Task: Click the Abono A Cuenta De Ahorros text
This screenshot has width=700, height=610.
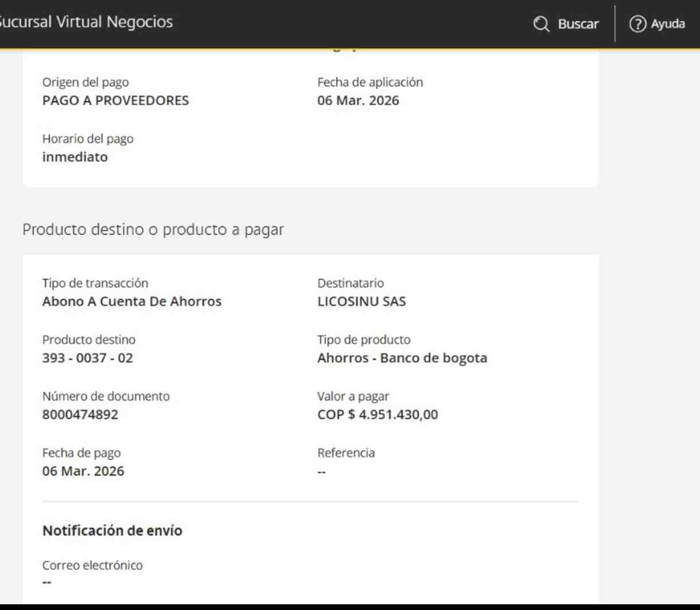Action: (x=132, y=301)
